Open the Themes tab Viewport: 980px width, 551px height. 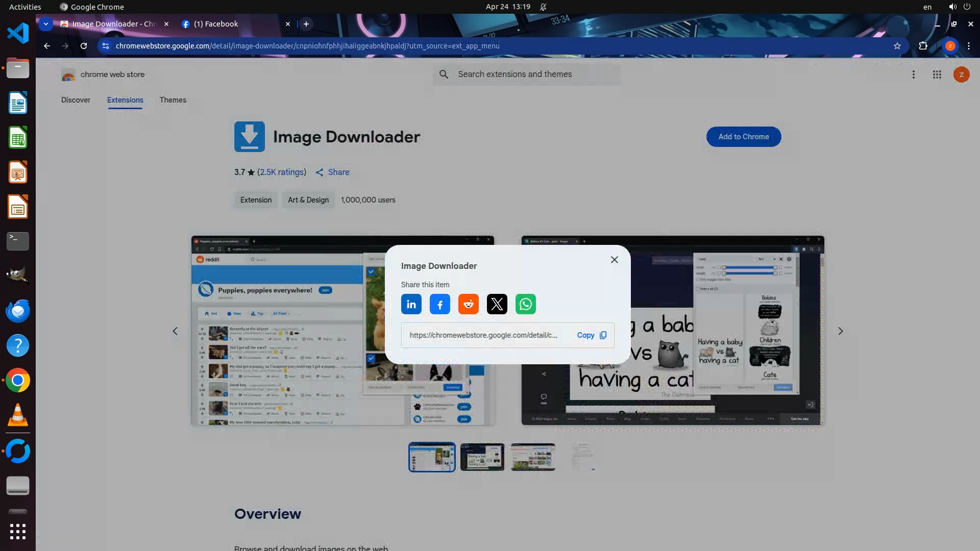click(x=173, y=100)
